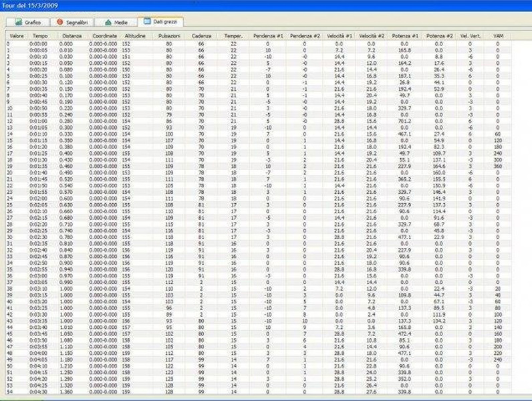The height and width of the screenshot is (401, 532).
Task: Click the Potenza #1 column header
Action: tap(405, 35)
